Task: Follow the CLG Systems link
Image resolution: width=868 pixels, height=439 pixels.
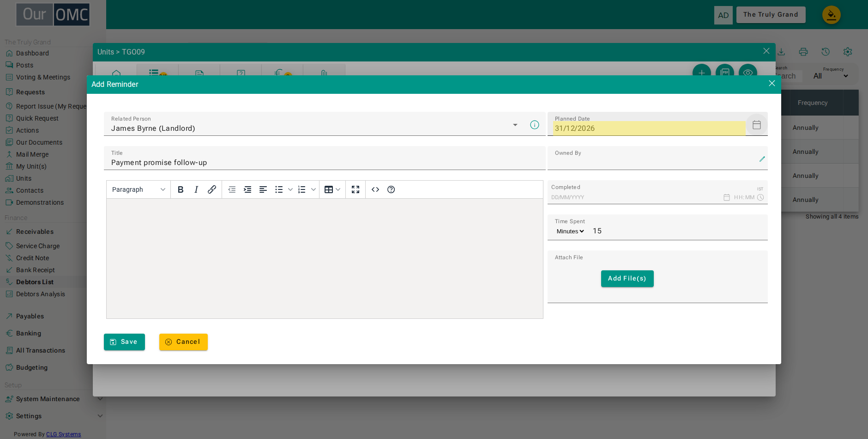Action: pos(63,434)
